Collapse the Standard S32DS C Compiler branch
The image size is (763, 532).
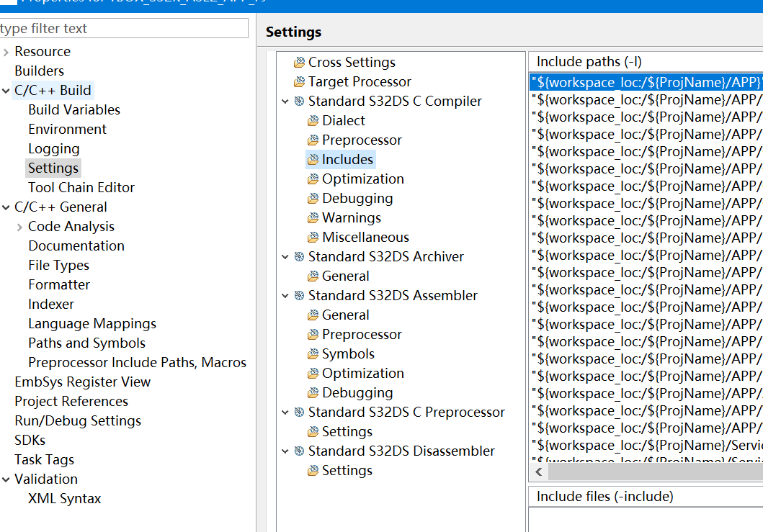pyautogui.click(x=285, y=102)
